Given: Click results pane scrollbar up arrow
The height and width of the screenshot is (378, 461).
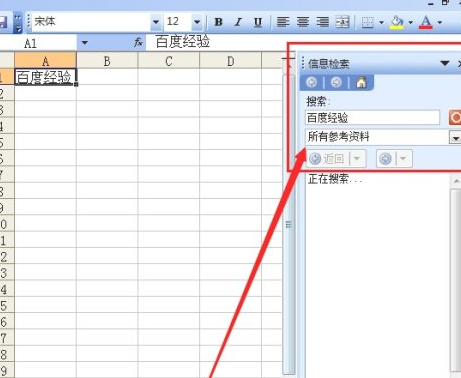Looking at the screenshot, I should tap(456, 181).
